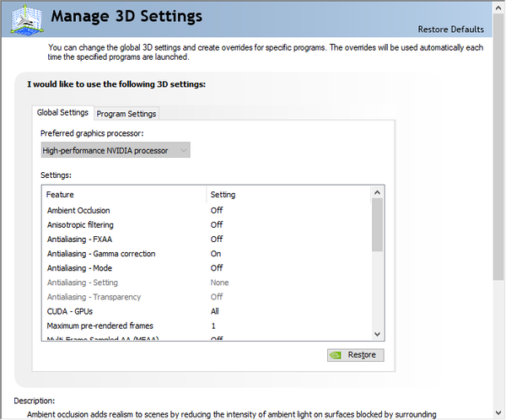
Task: Click the settings list scrollbar thumb
Action: pyautogui.click(x=377, y=224)
